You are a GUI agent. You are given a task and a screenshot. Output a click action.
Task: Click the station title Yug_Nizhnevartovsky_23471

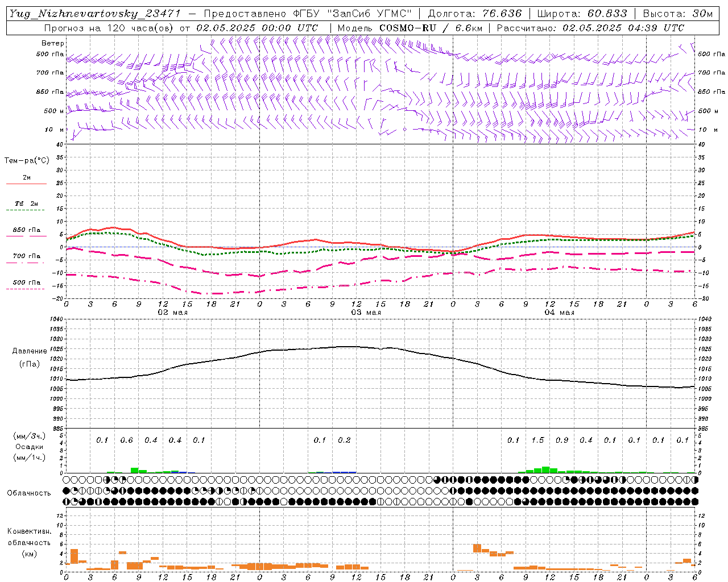click(x=94, y=14)
